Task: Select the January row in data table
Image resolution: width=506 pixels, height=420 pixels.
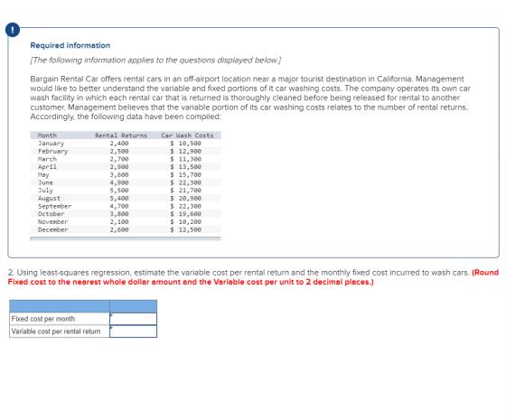Action: pos(126,144)
